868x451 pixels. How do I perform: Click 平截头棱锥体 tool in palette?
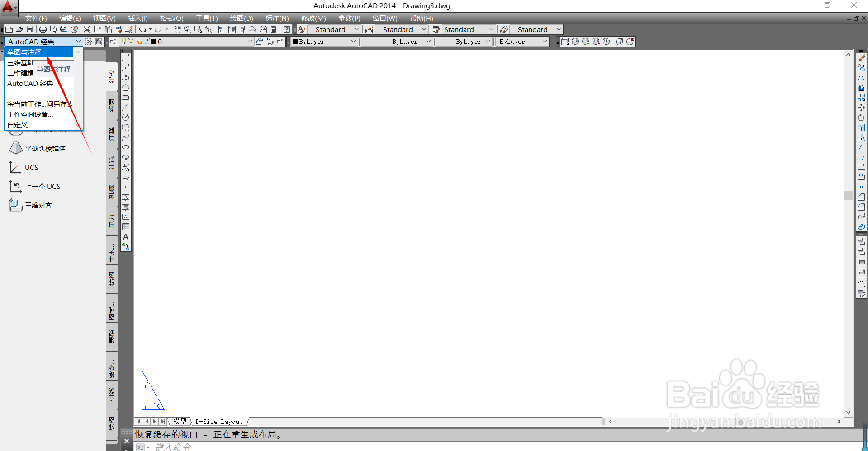(38, 148)
